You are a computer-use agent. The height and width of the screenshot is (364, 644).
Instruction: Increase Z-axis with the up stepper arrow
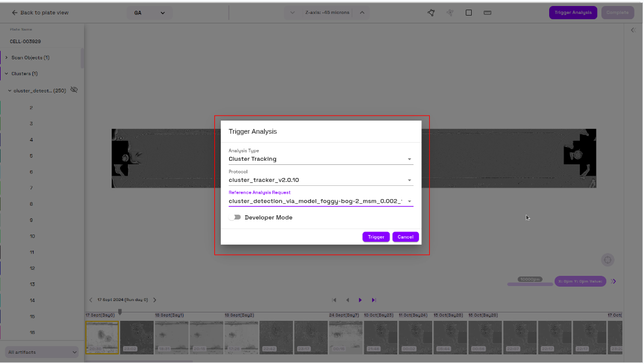pyautogui.click(x=361, y=12)
